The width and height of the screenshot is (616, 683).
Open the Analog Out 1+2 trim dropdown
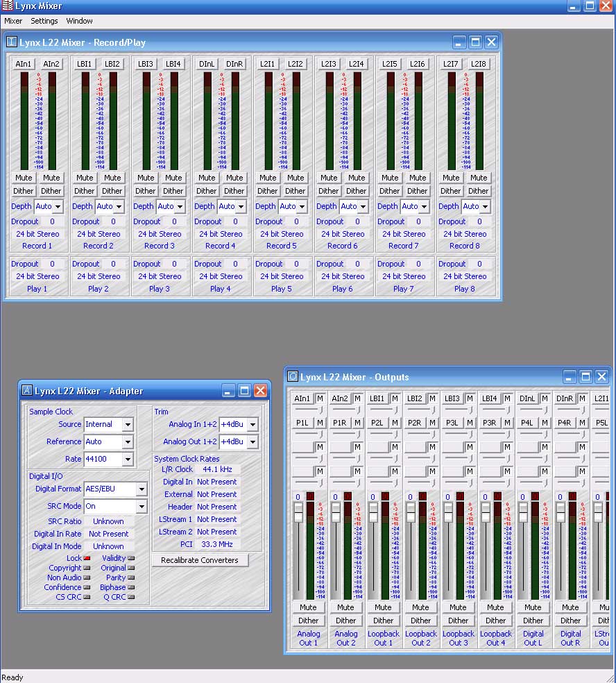[x=253, y=441]
